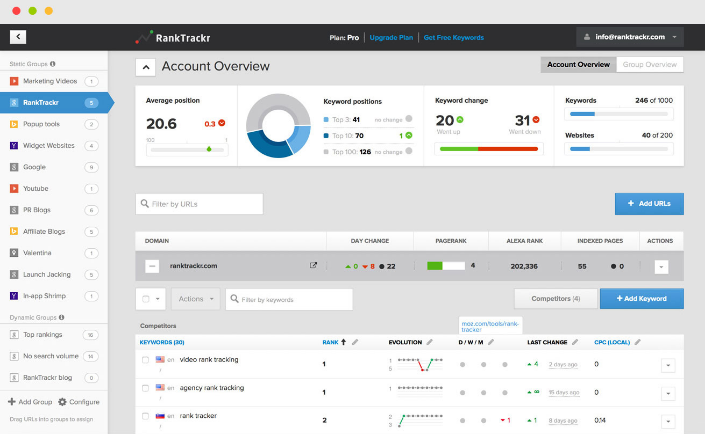This screenshot has width=705, height=434.
Task: Click evolution sparkline for video rank tracking
Action: pyautogui.click(x=420, y=364)
